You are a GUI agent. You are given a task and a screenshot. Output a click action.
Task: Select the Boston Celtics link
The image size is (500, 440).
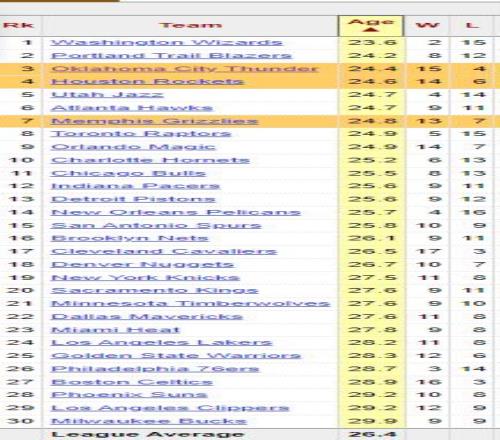click(x=132, y=382)
